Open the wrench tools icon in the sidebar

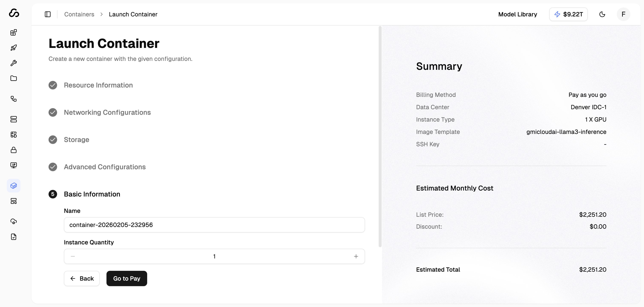click(x=13, y=63)
